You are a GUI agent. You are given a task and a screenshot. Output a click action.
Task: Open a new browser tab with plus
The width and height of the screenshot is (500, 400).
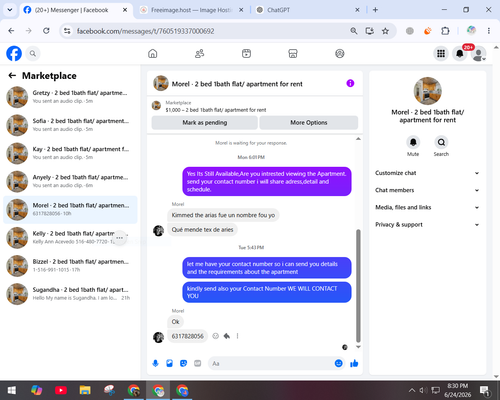375,10
